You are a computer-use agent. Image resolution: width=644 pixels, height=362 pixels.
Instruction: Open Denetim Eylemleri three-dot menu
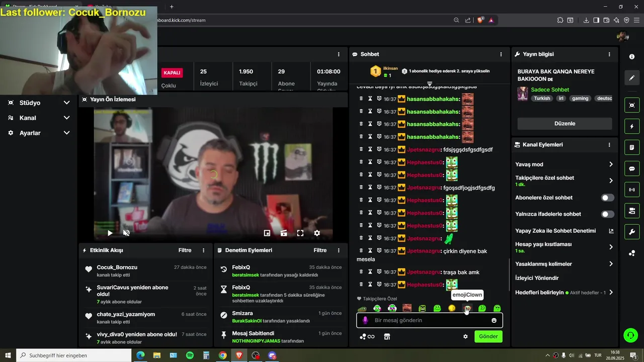click(x=339, y=250)
